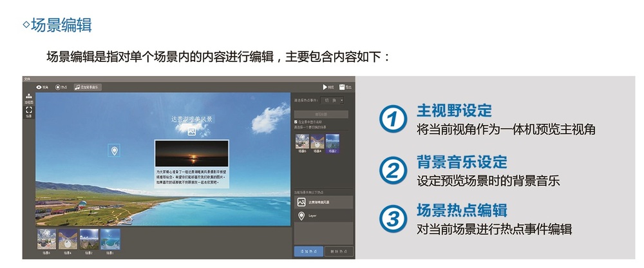The height and width of the screenshot is (268, 644).
Task: Click the blue 添加热点 add hotspot button
Action: point(308,251)
